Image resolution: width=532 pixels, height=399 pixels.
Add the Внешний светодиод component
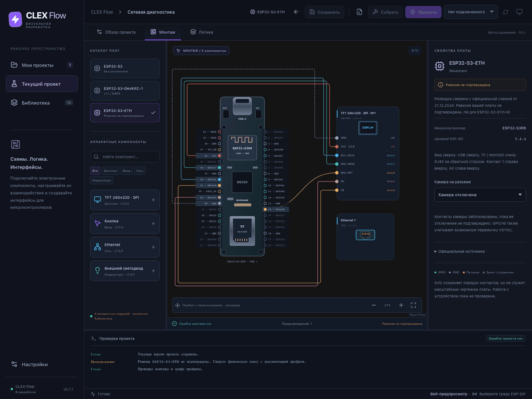click(153, 271)
